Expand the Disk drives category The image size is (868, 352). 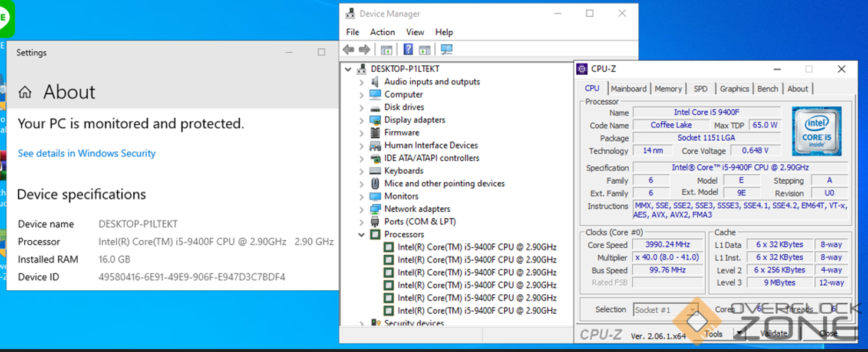361,108
